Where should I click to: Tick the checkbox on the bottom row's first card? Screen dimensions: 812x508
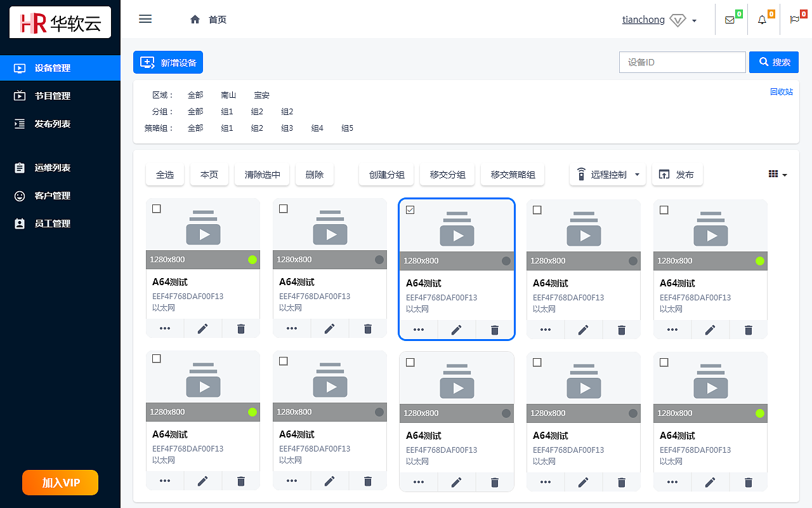[157, 359]
